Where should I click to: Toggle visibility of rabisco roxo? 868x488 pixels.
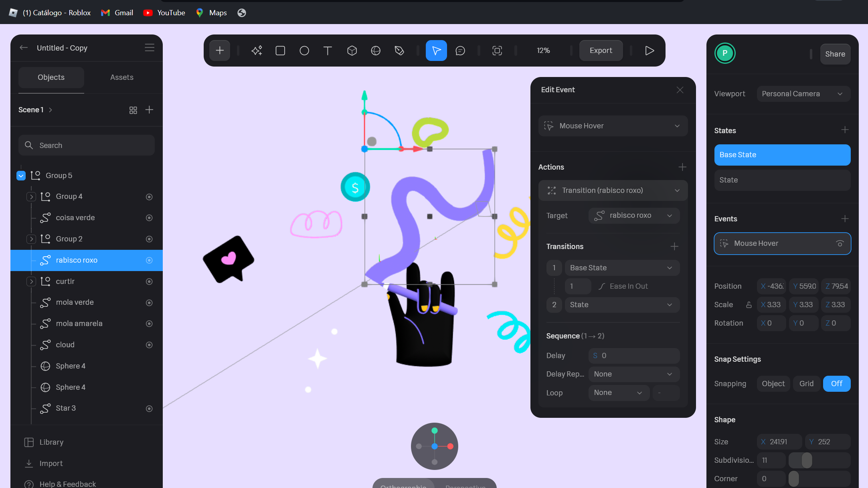click(149, 261)
